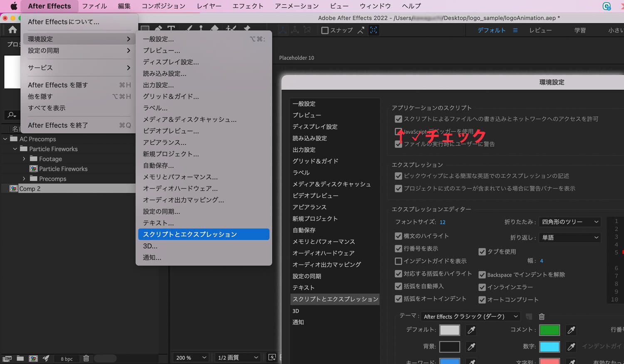Click the snap-to-edges extension icon beside スナップ
Viewport: 624px width, 364px height.
click(x=361, y=30)
